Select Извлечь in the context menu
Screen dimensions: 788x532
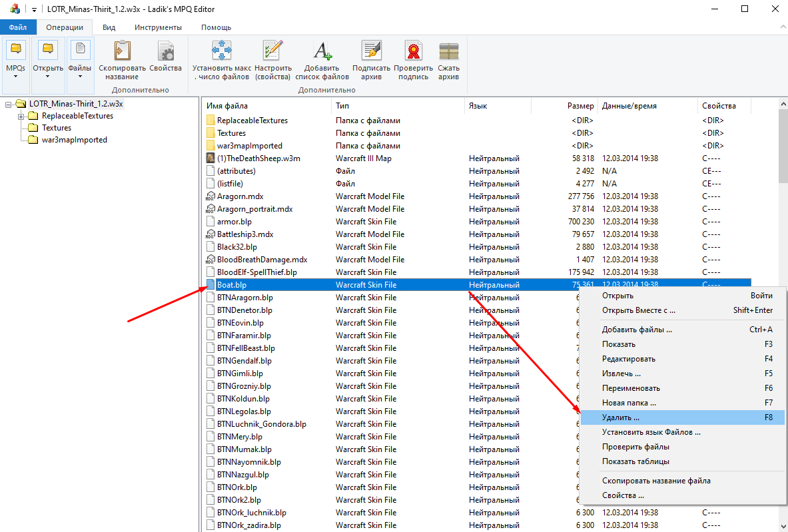point(621,374)
